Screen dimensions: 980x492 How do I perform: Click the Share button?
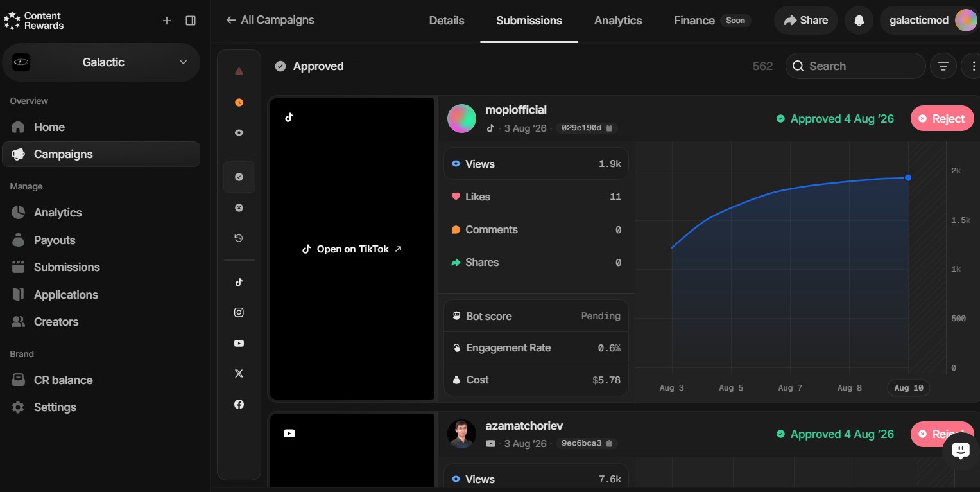pos(806,21)
